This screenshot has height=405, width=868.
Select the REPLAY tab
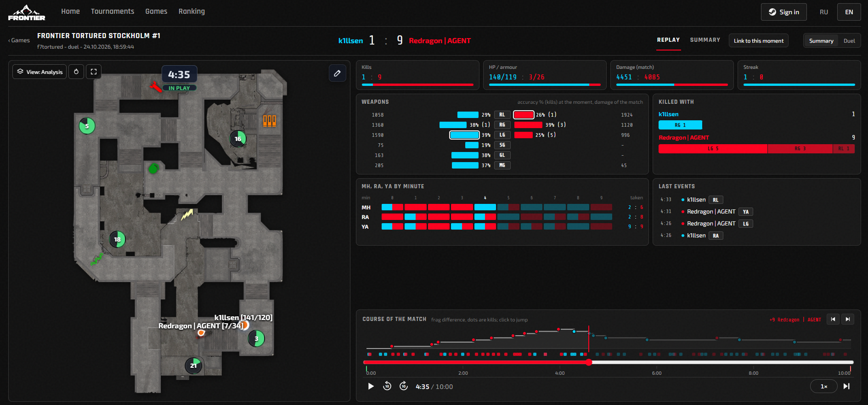tap(668, 40)
